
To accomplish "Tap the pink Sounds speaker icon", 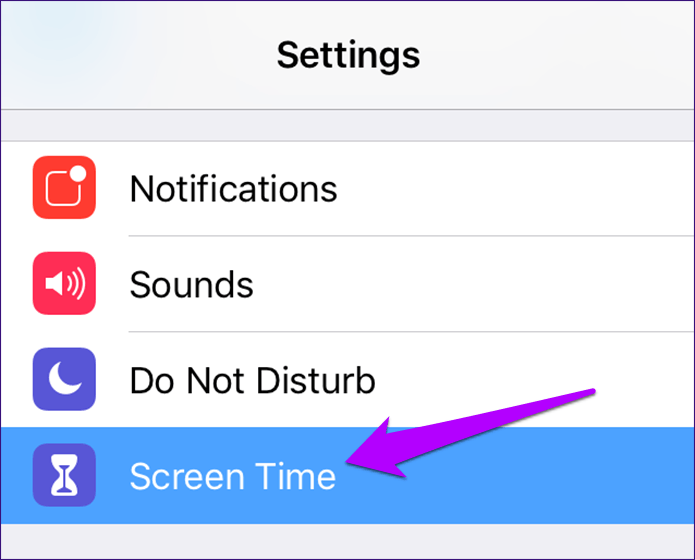I will [x=64, y=283].
